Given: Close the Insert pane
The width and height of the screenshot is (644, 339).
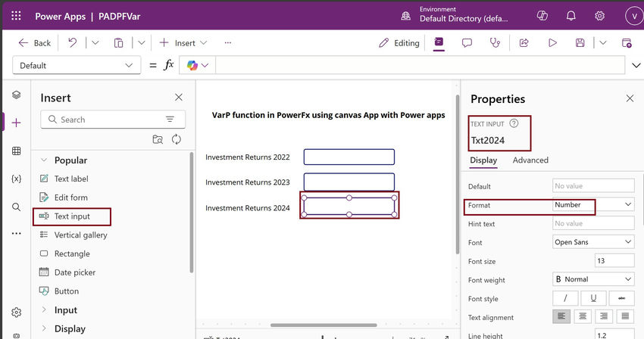Looking at the screenshot, I should (x=179, y=98).
